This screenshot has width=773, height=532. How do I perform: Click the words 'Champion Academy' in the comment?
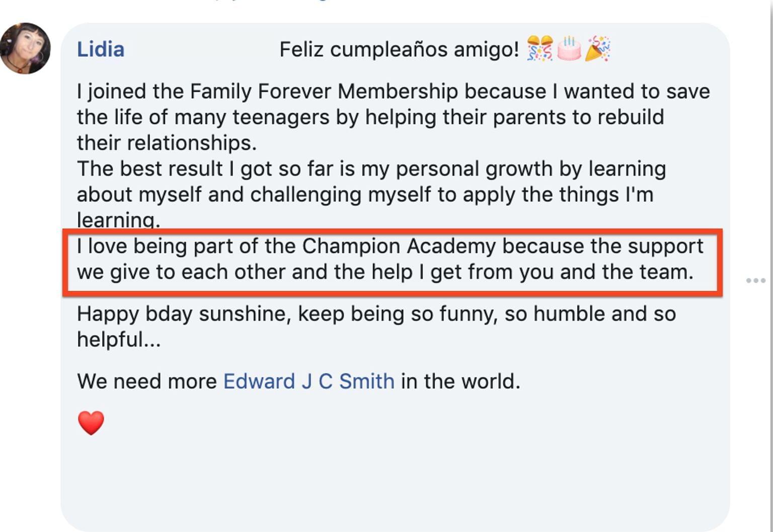coord(399,246)
